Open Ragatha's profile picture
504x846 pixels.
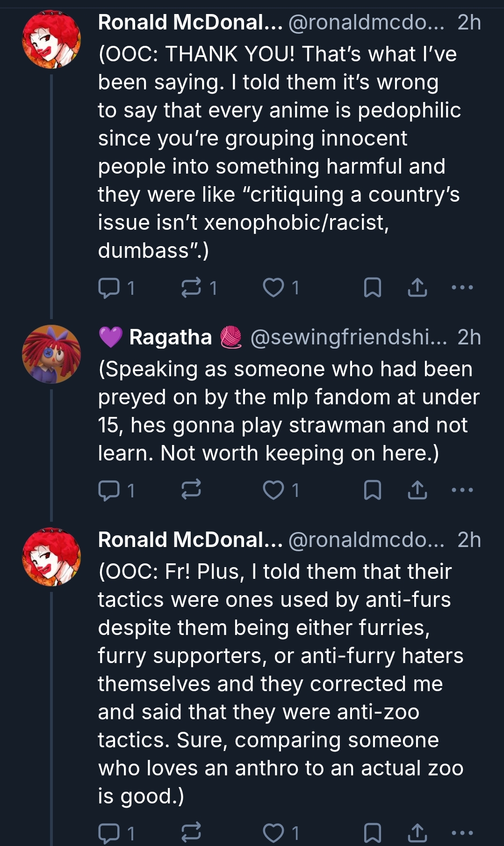51,354
